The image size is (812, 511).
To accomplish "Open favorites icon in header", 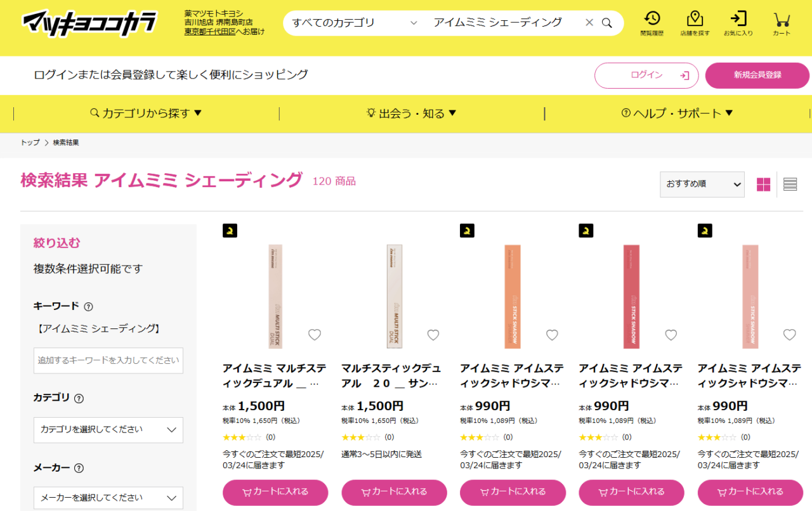I will click(738, 19).
